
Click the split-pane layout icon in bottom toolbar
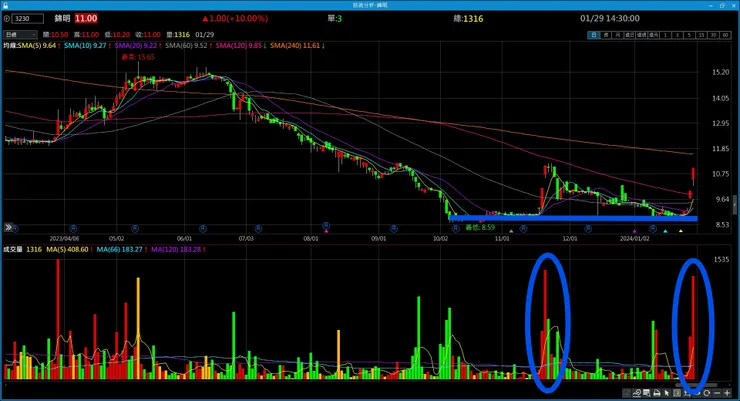point(677,393)
